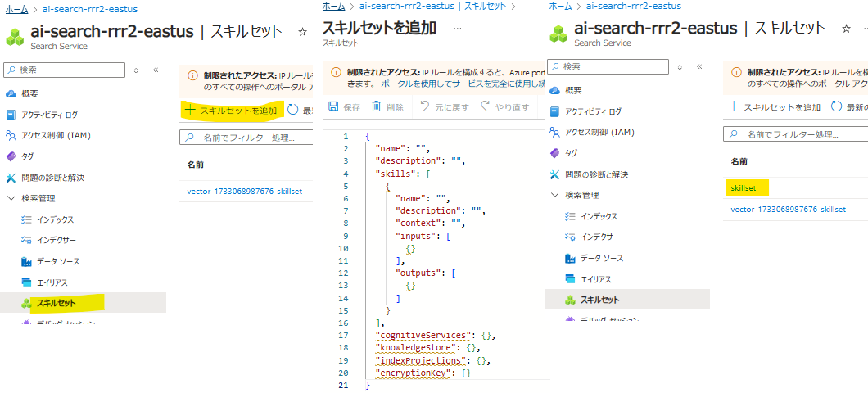Click "context": "" line in JSON editor

[430, 223]
